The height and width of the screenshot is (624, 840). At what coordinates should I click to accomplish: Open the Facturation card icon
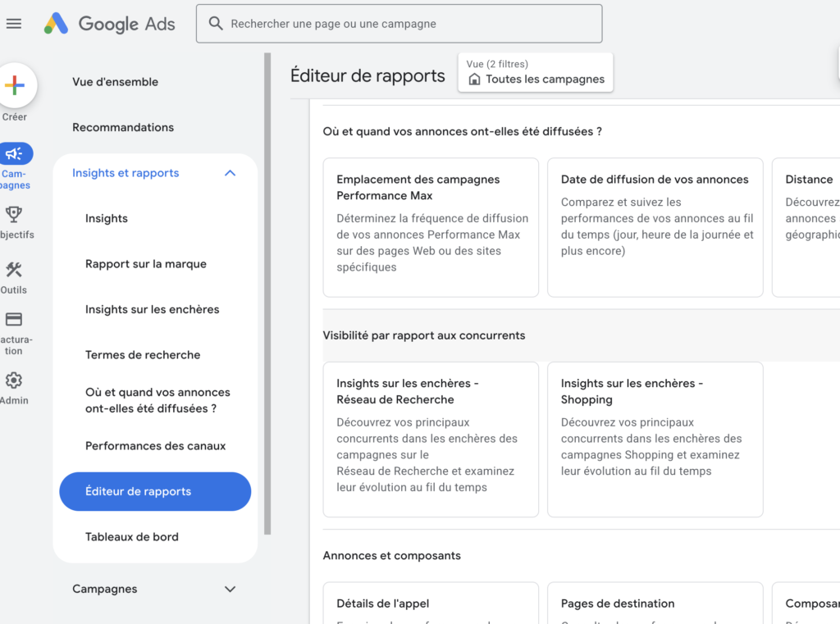tap(14, 319)
